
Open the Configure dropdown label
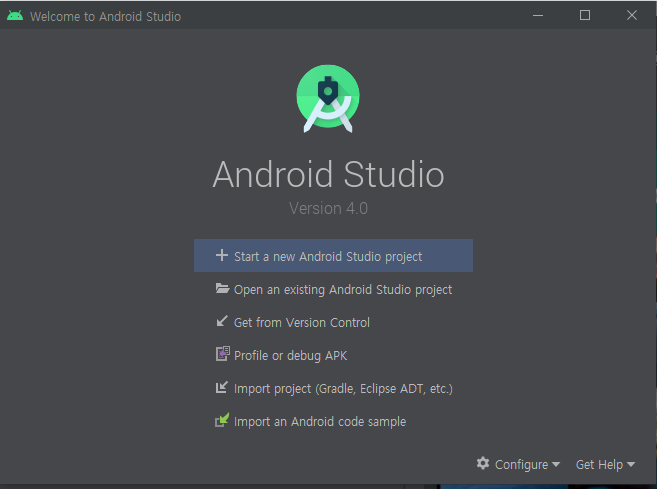(521, 464)
